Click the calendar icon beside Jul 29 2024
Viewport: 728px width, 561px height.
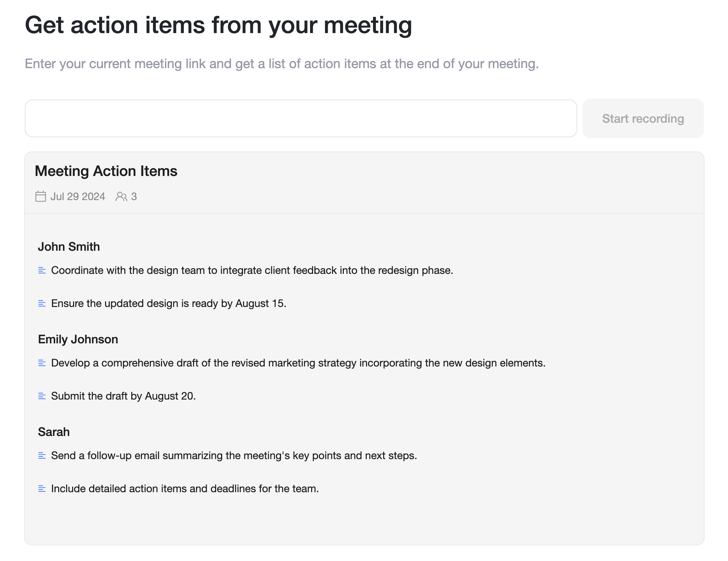point(41,196)
